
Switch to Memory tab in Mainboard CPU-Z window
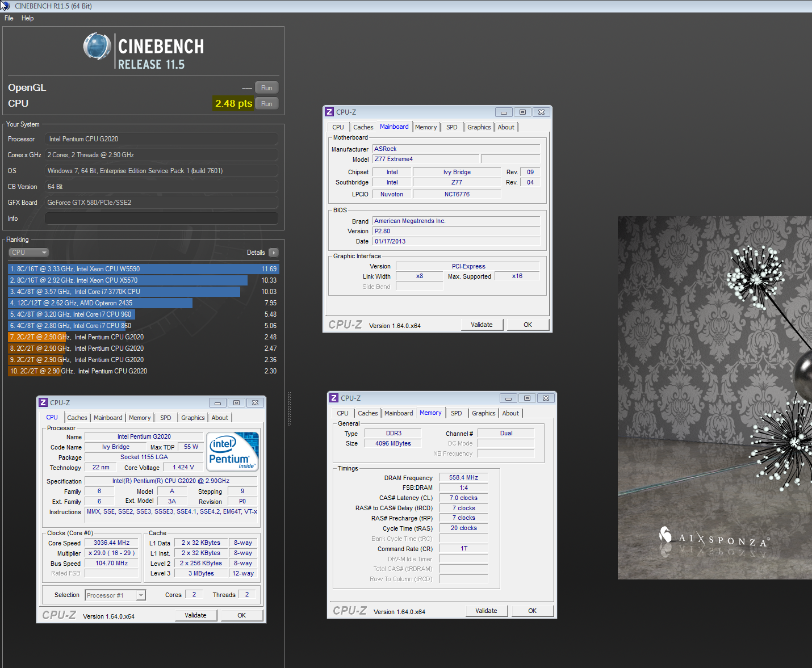(426, 127)
